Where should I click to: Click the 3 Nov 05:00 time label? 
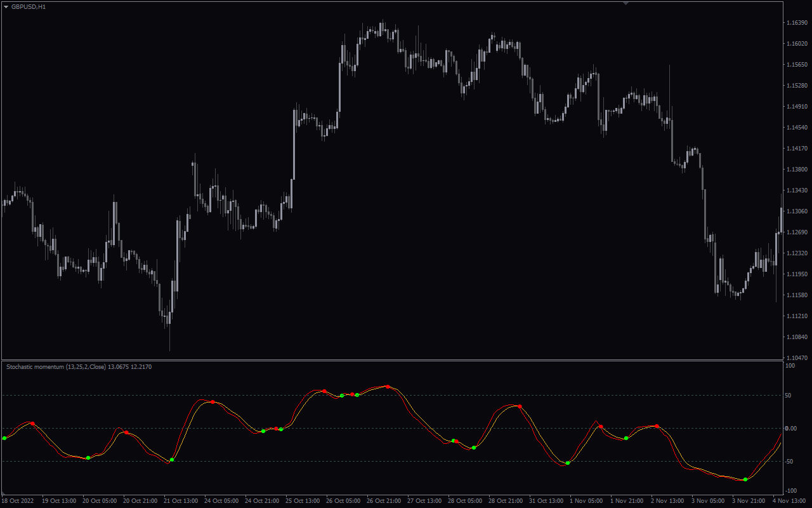708,501
